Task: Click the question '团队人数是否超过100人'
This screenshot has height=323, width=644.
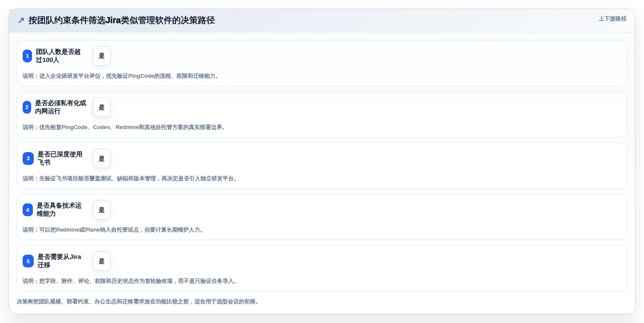Action: click(x=58, y=56)
